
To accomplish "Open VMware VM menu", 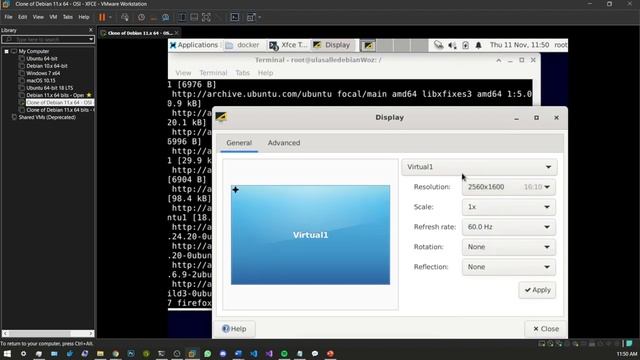I will [53, 17].
